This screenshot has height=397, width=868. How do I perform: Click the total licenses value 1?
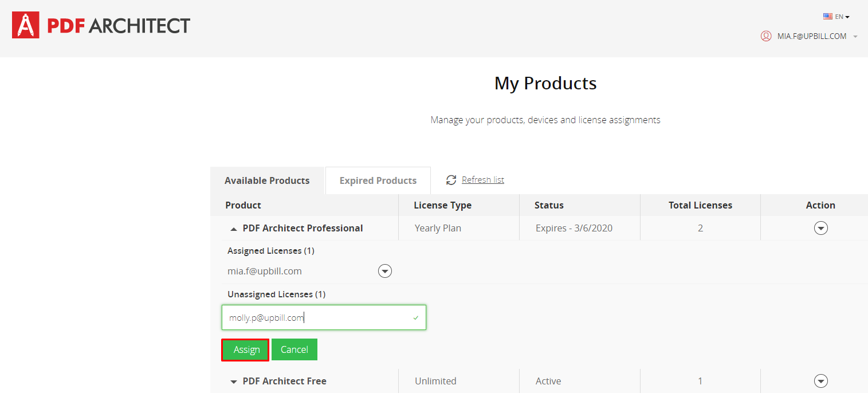(700, 381)
